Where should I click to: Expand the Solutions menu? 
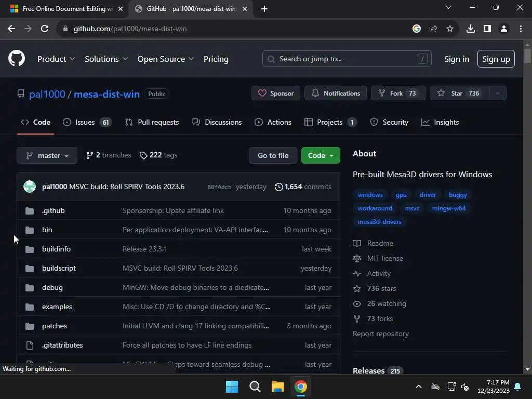106,59
